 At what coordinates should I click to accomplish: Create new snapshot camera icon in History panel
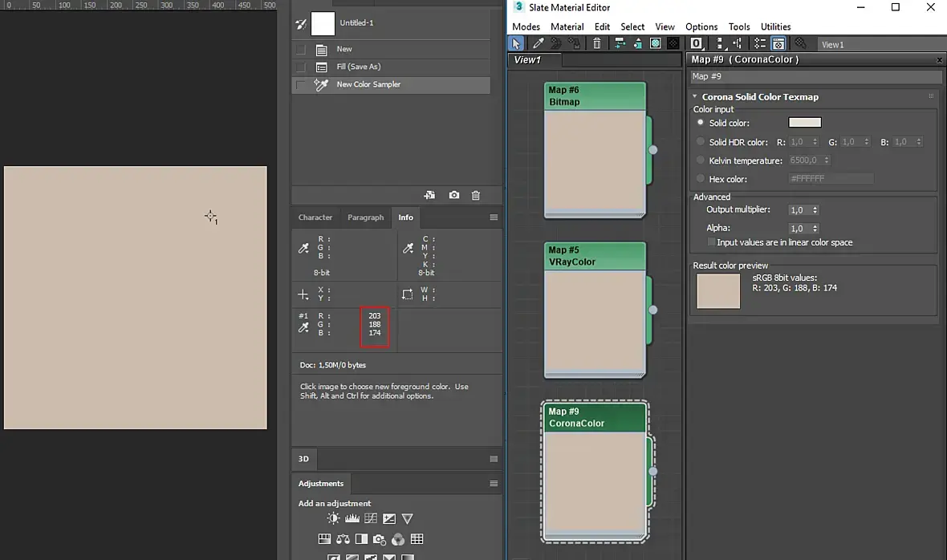[454, 195]
